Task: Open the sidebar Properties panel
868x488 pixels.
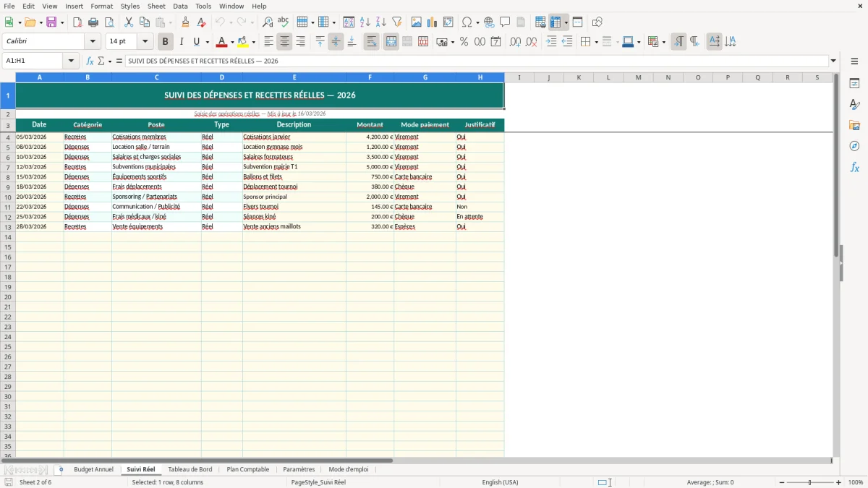Action: coord(854,84)
